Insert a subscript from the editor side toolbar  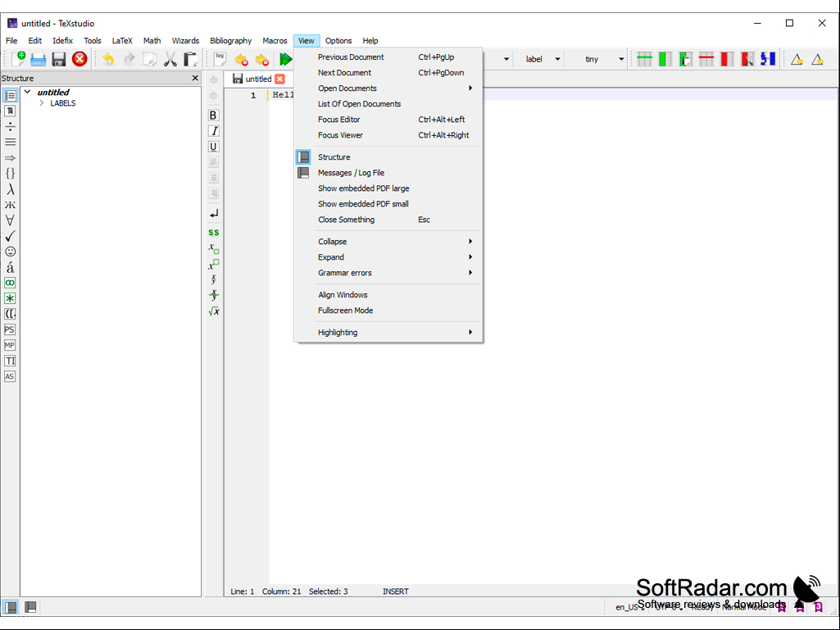(214, 248)
